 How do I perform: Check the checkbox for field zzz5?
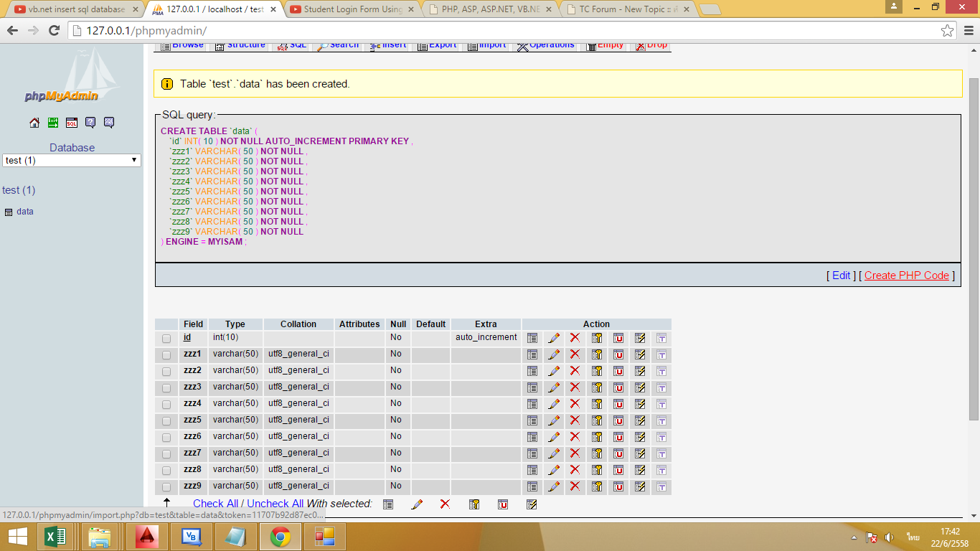click(166, 421)
